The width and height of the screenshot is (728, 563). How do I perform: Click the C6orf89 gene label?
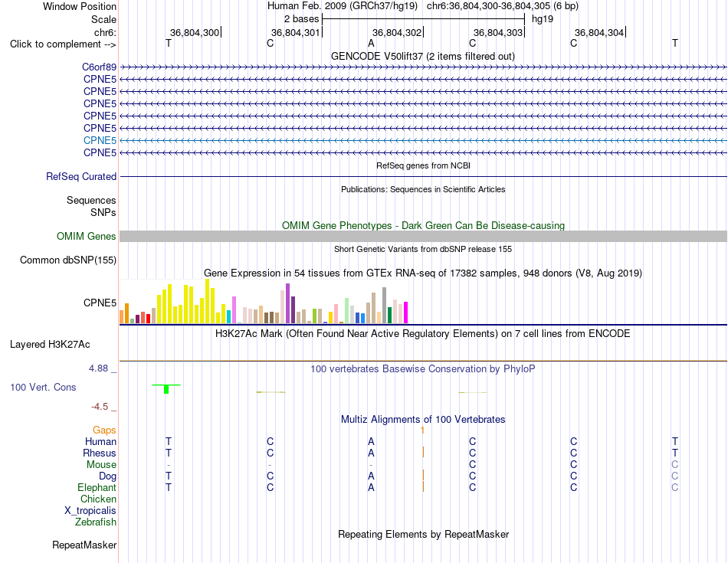pyautogui.click(x=99, y=67)
